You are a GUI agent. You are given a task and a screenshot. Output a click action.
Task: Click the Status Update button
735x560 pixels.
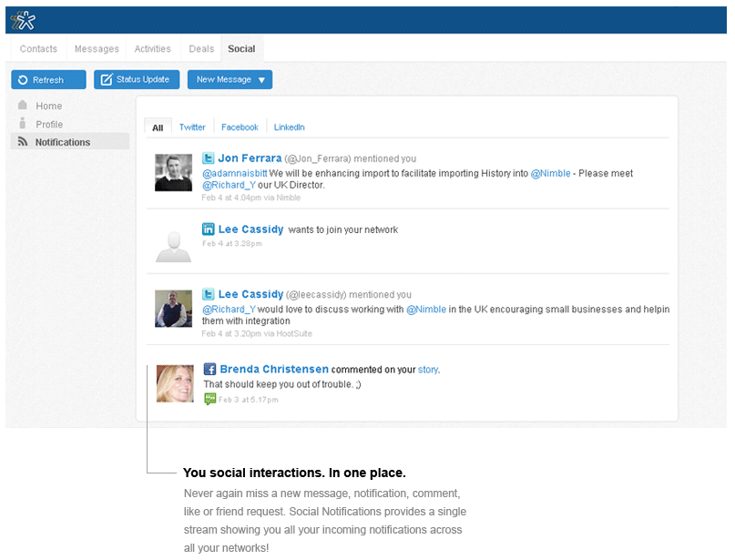coord(137,79)
